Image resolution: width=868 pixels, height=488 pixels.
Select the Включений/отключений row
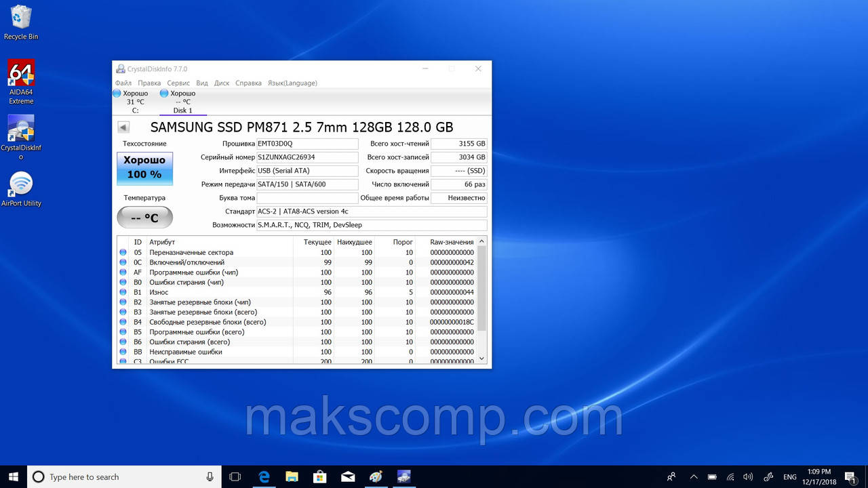[x=297, y=262]
